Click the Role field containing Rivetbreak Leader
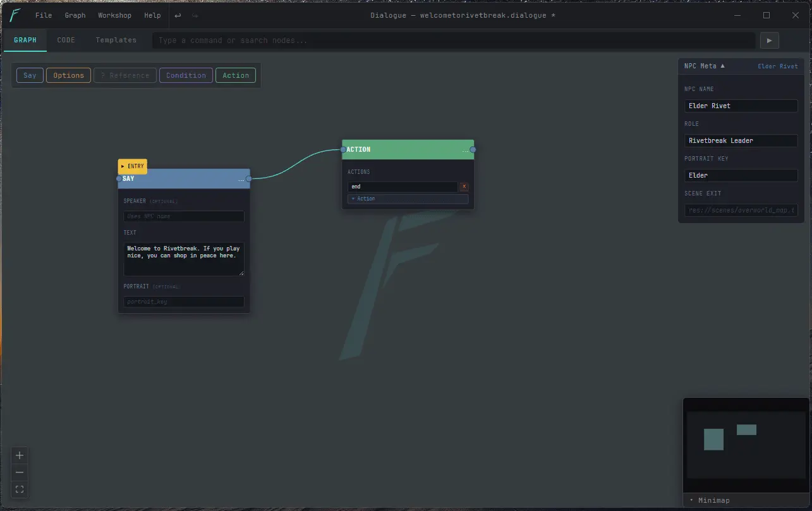This screenshot has width=812, height=511. [x=741, y=140]
